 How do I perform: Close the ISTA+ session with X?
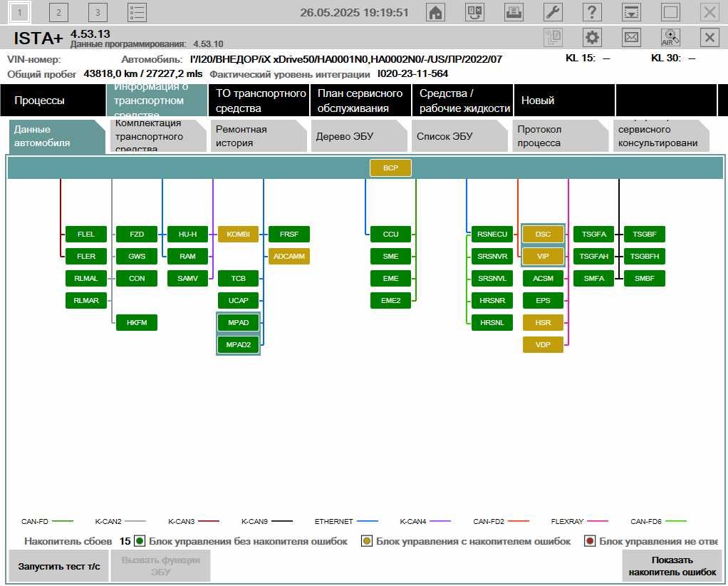[709, 37]
